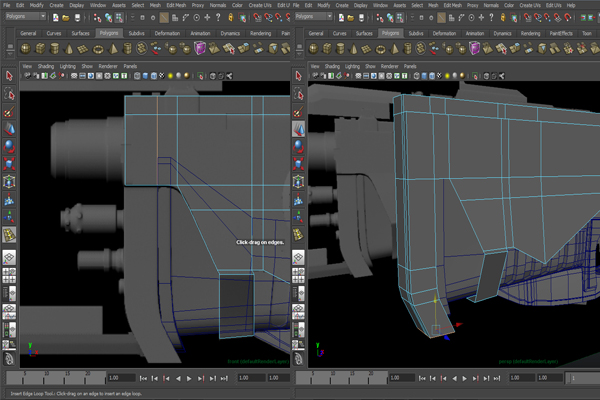This screenshot has width=600, height=400.
Task: Open Normals menu in left window
Action: (218, 5)
